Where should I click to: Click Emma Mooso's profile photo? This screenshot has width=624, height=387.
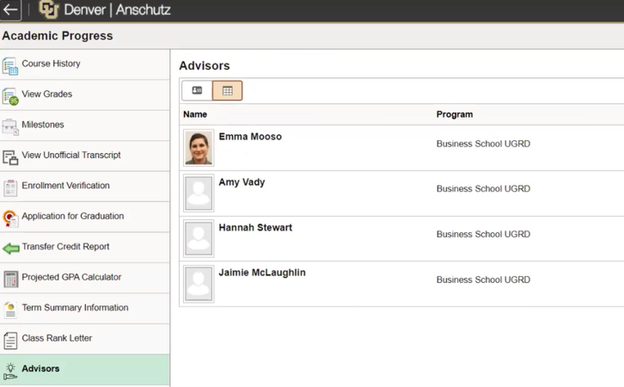click(x=199, y=148)
